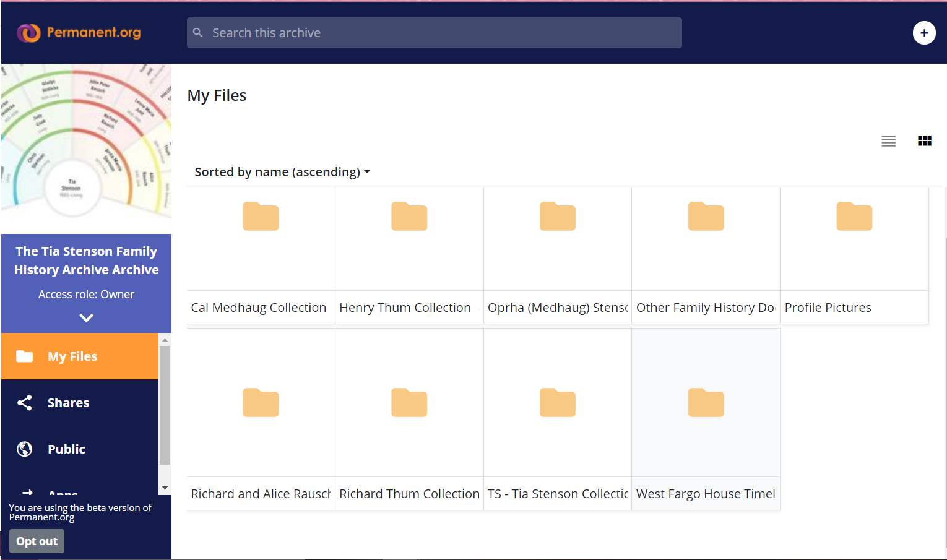Image resolution: width=947 pixels, height=560 pixels.
Task: Click the Opt out button
Action: pos(37,541)
